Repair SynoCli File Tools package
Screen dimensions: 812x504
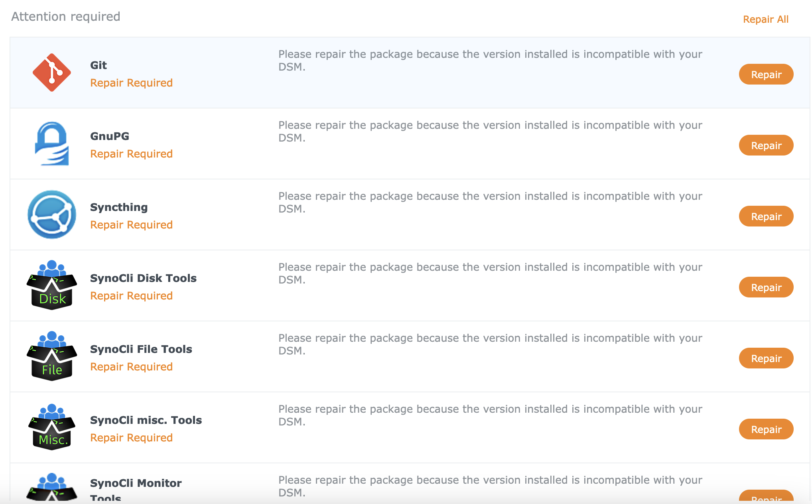(766, 358)
